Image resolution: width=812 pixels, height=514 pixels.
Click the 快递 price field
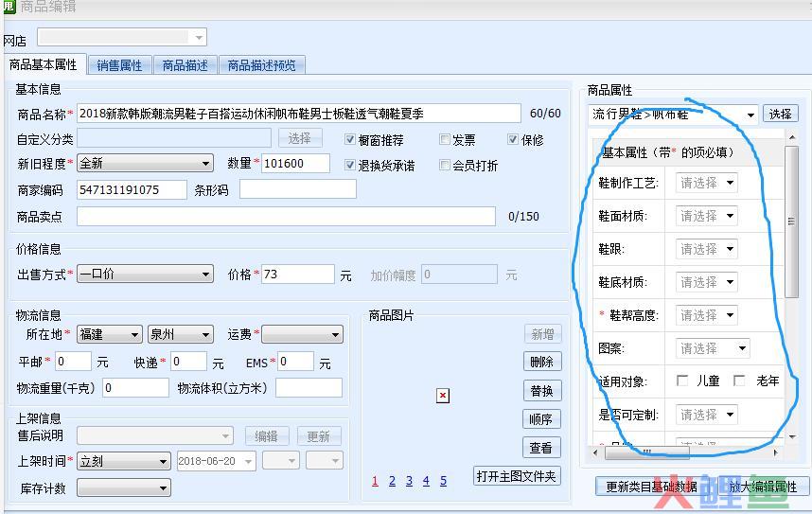(x=188, y=362)
